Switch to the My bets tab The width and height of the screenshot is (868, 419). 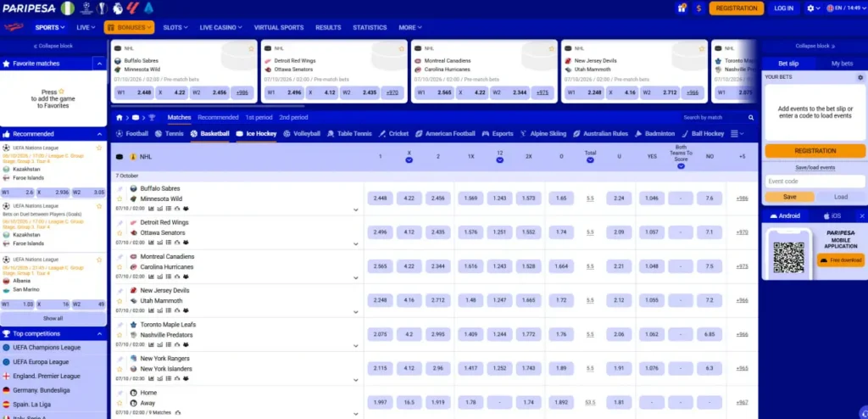pyautogui.click(x=842, y=64)
